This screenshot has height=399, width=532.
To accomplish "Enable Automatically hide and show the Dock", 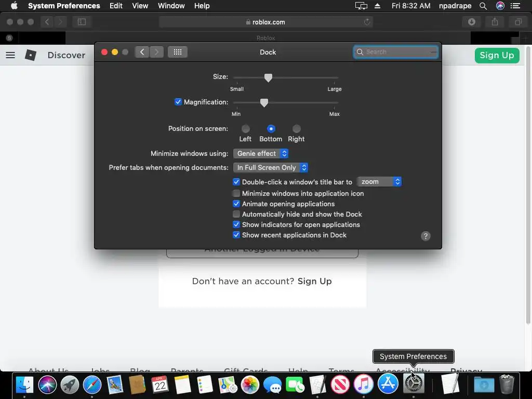I will click(x=236, y=215).
